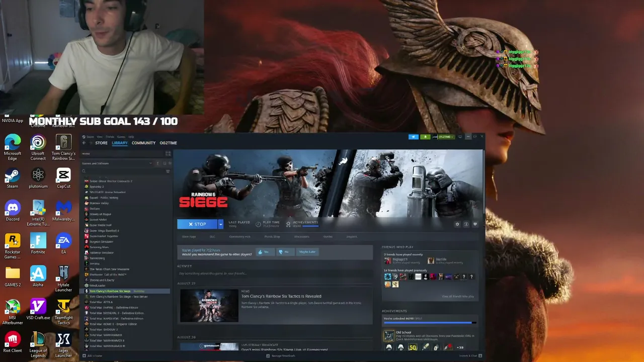This screenshot has height=362, width=644.
Task: Open Friends & Chat at bottom right
Action: click(470, 356)
